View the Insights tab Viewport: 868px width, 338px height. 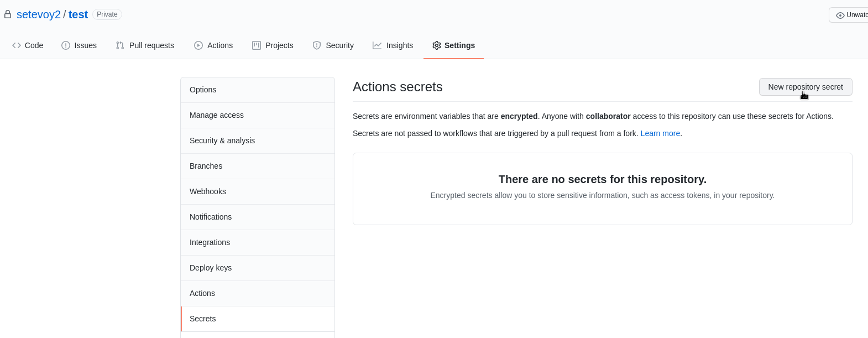(x=393, y=45)
